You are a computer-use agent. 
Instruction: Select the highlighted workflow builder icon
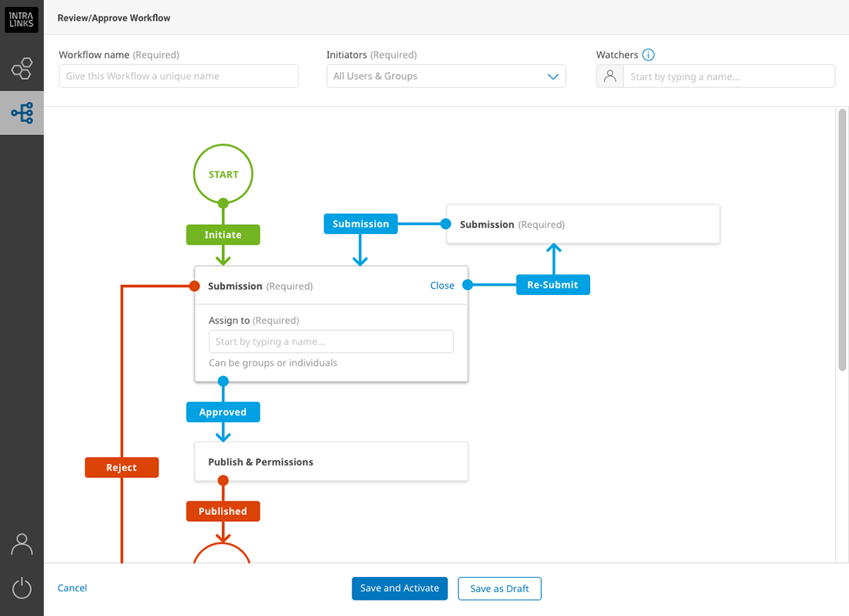(21, 112)
